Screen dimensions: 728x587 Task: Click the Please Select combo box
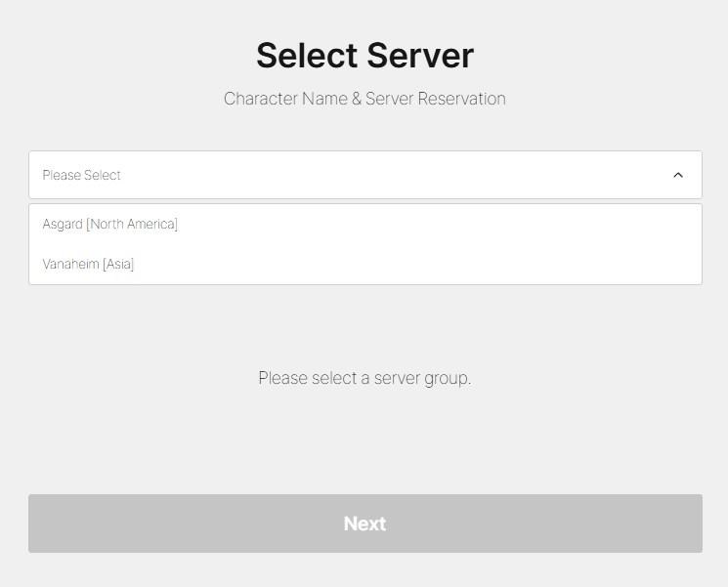click(364, 175)
